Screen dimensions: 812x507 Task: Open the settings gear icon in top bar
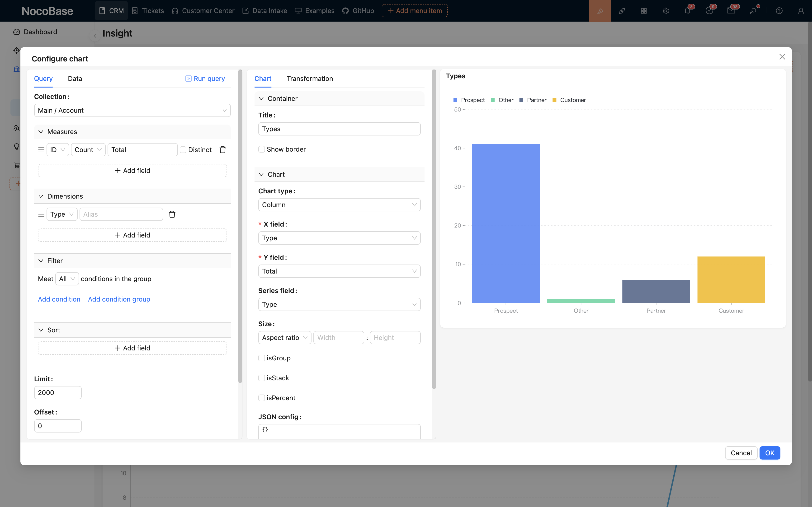click(x=666, y=11)
